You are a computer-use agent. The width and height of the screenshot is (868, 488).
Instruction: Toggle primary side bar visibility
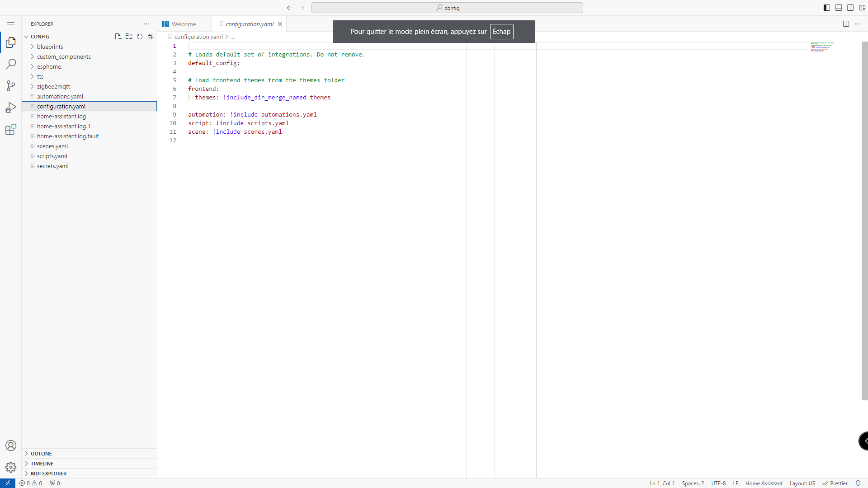[x=827, y=8]
